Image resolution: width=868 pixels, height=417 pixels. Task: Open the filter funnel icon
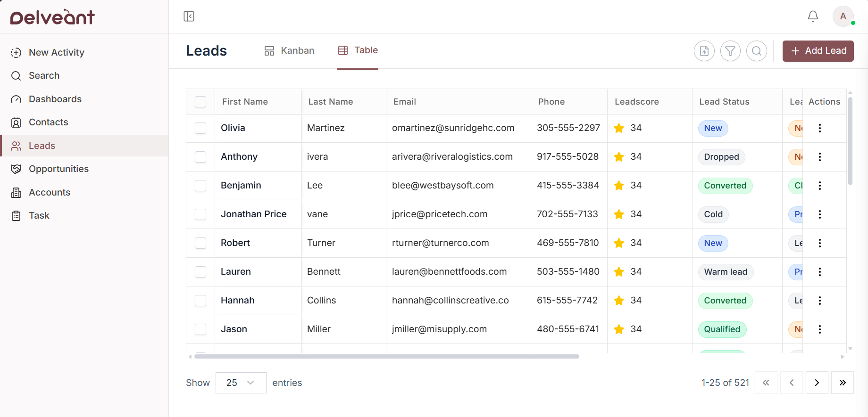click(x=730, y=51)
